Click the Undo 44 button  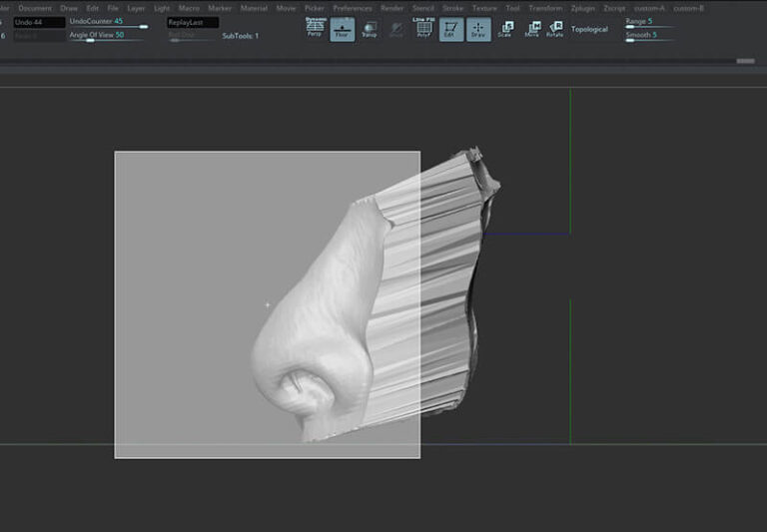click(x=39, y=21)
